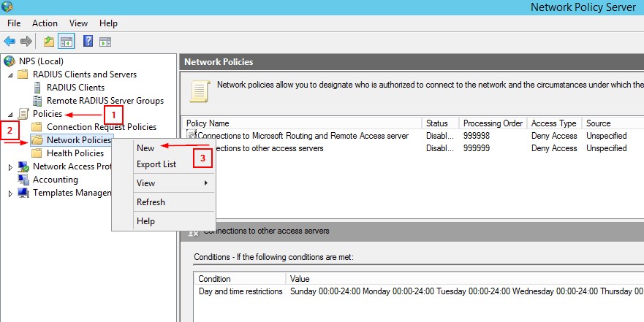
Task: Click processing order 999998 cell
Action: [477, 136]
